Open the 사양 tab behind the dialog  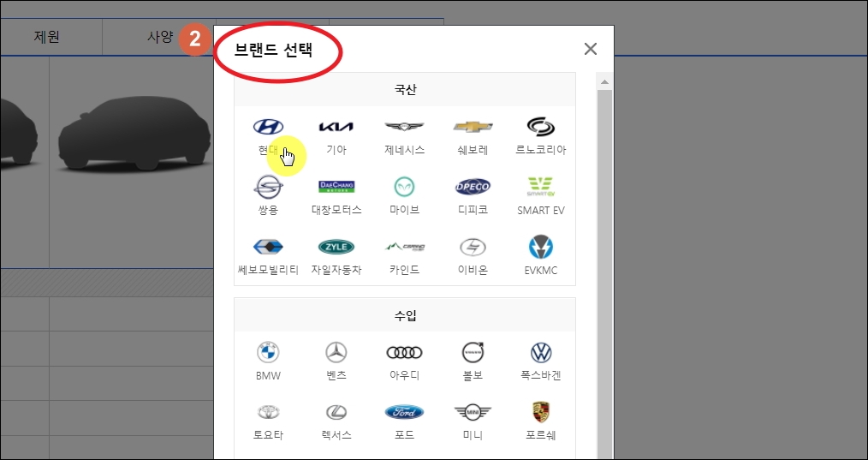click(x=160, y=37)
